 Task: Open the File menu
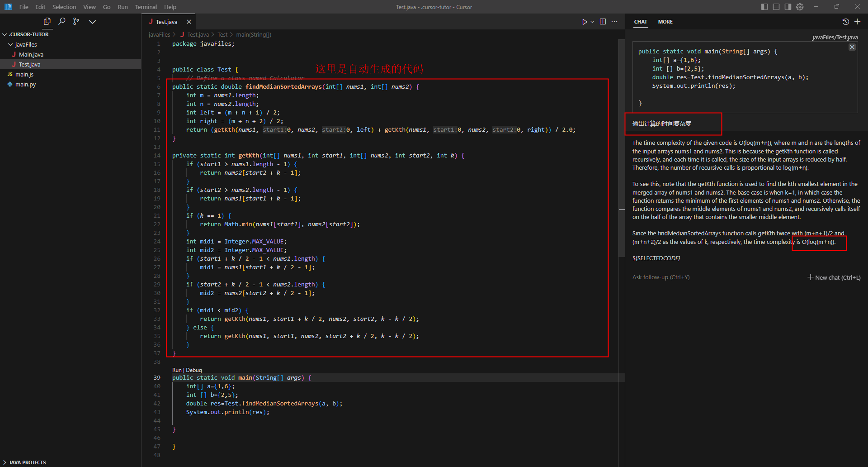24,7
